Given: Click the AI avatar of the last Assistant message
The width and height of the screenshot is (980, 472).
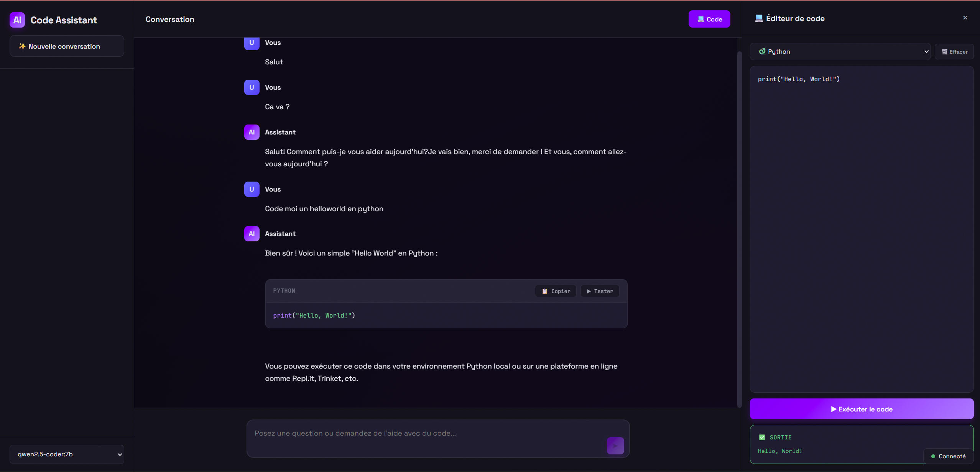Looking at the screenshot, I should (252, 234).
